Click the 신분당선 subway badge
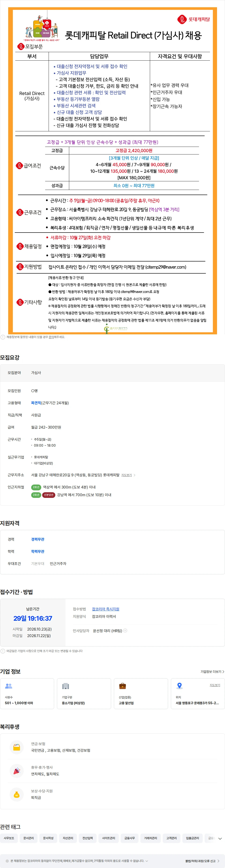Viewport: 225px width, 868px height. coord(49,495)
